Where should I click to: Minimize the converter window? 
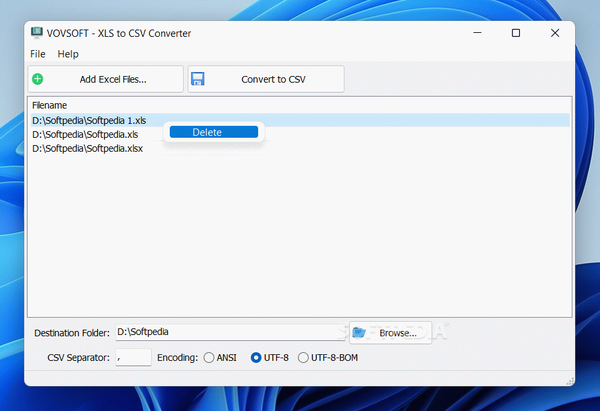pyautogui.click(x=477, y=33)
